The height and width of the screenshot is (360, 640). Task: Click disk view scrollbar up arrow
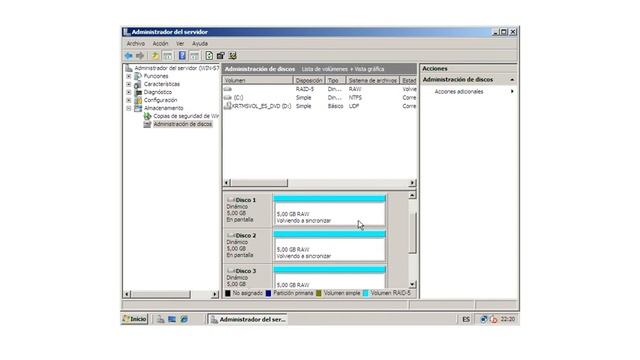coord(412,195)
